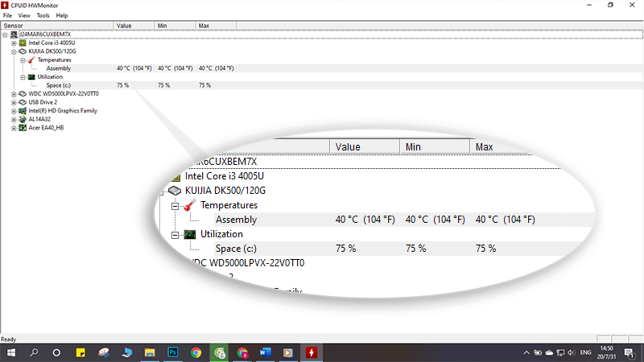Switch to the red HWMonitor taskbar button

pyautogui.click(x=312, y=352)
